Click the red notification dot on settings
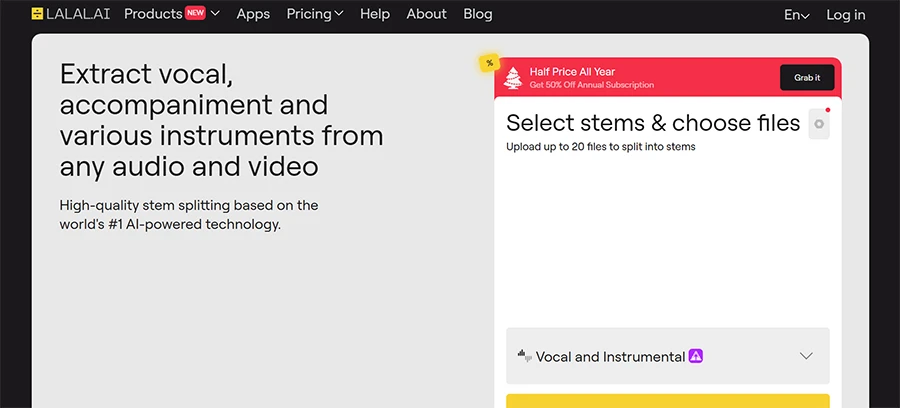Screen dimensions: 900x408 [827, 110]
